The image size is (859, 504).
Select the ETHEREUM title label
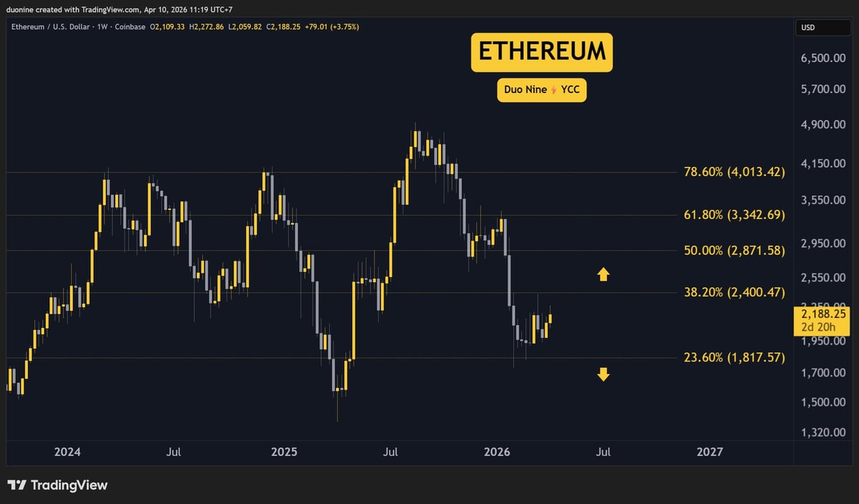click(x=542, y=52)
